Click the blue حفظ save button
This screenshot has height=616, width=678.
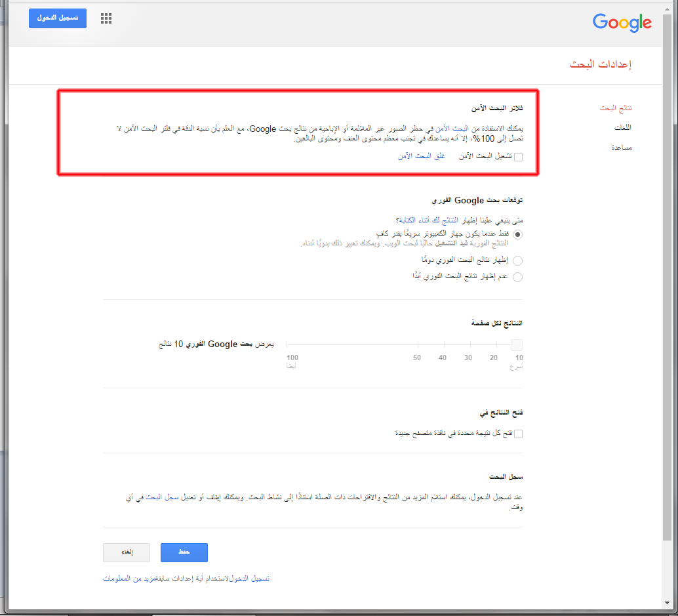tap(184, 553)
